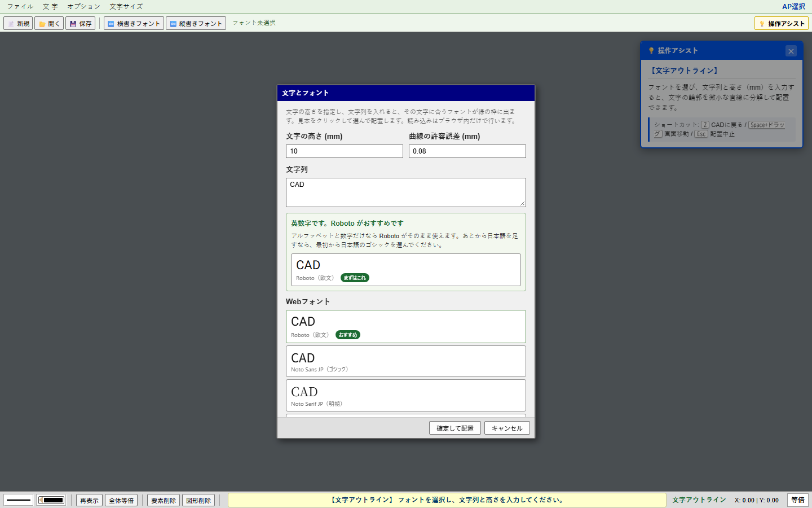Open the オプション menu

(83, 7)
